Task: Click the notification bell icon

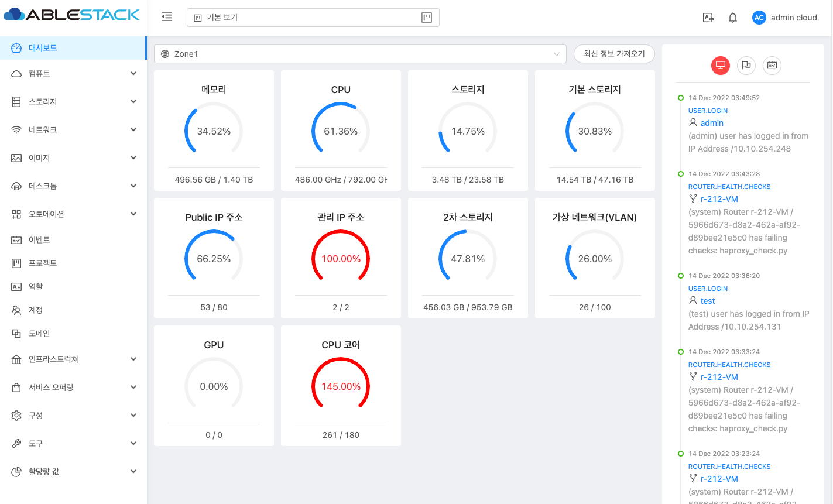Action: coord(732,18)
